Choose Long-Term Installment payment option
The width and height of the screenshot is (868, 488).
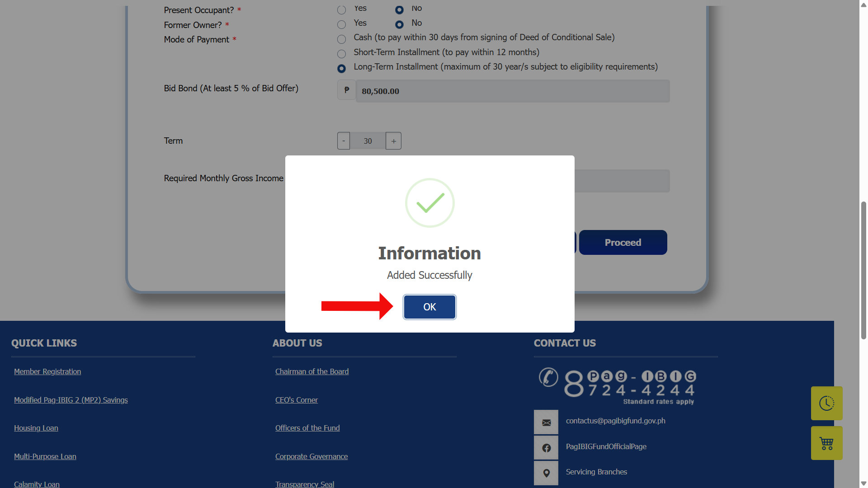pos(341,68)
